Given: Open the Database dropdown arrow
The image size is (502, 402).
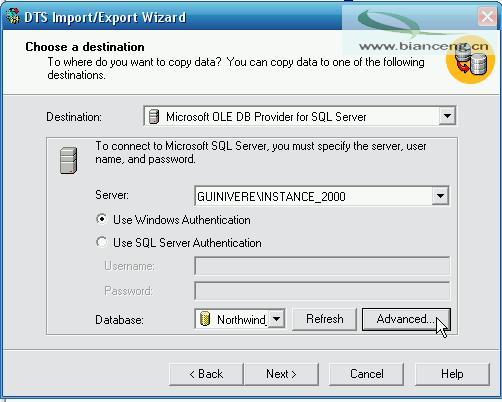Looking at the screenshot, I should click(276, 319).
